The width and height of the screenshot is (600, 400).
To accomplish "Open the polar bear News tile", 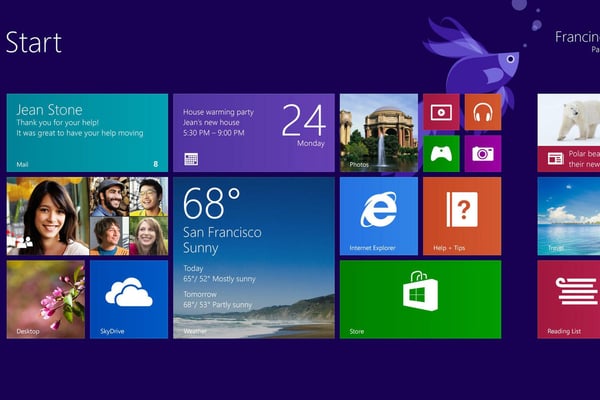I will pyautogui.click(x=569, y=133).
